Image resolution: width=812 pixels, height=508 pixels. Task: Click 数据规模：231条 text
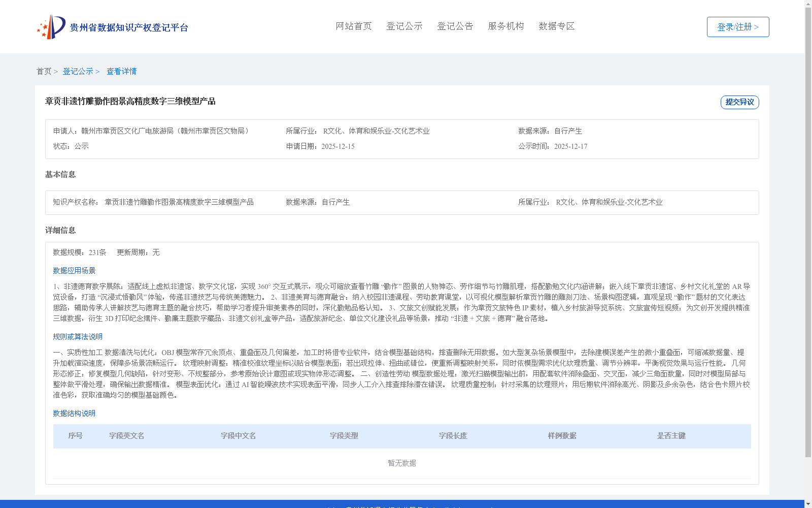point(80,252)
